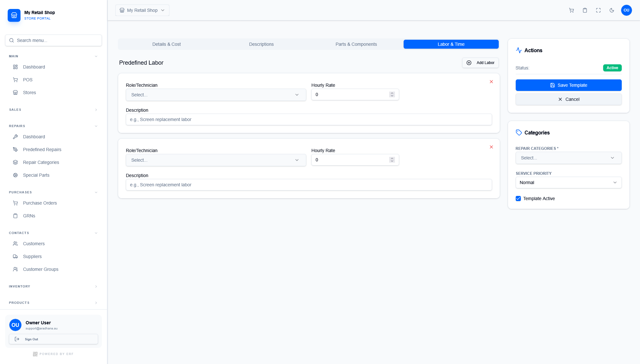Click the Active status badge
640x364 pixels.
(x=612, y=68)
